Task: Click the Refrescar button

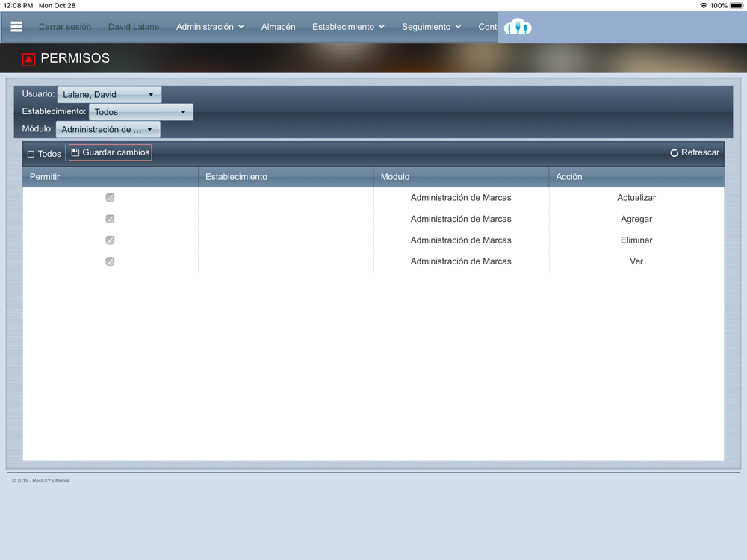Action: click(x=695, y=152)
